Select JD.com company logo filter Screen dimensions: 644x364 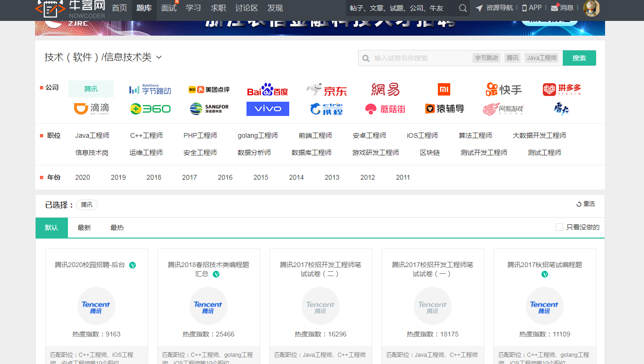pos(327,89)
